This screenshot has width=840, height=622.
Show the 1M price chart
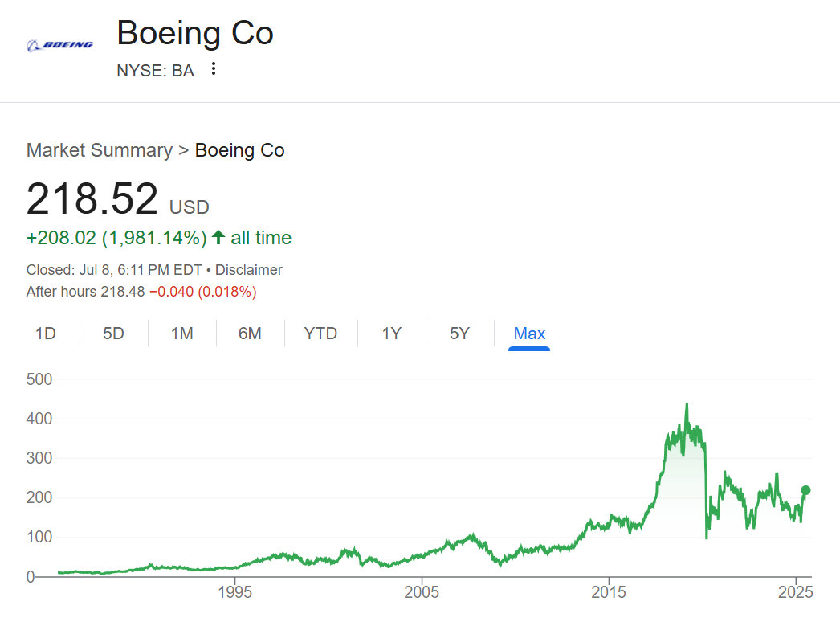click(181, 334)
